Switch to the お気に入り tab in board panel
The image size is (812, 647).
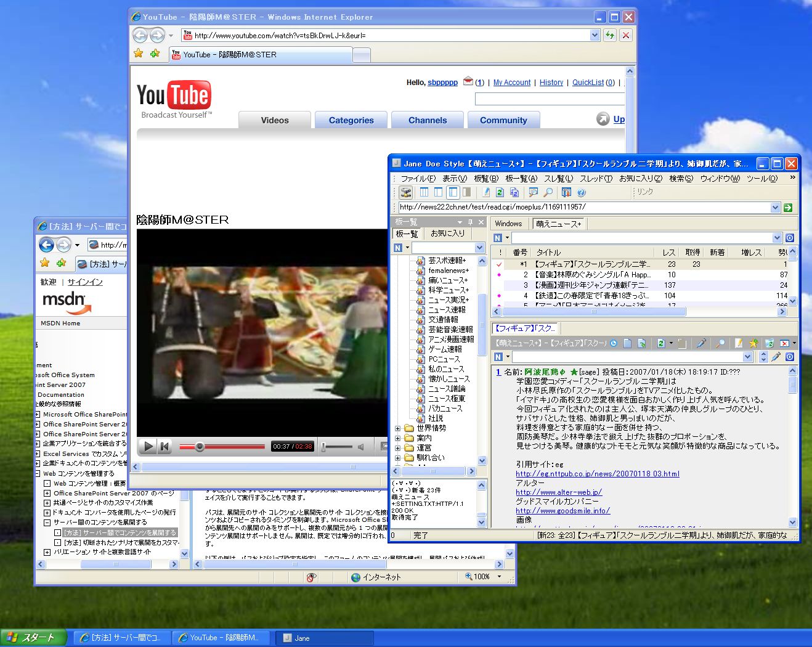click(x=448, y=234)
